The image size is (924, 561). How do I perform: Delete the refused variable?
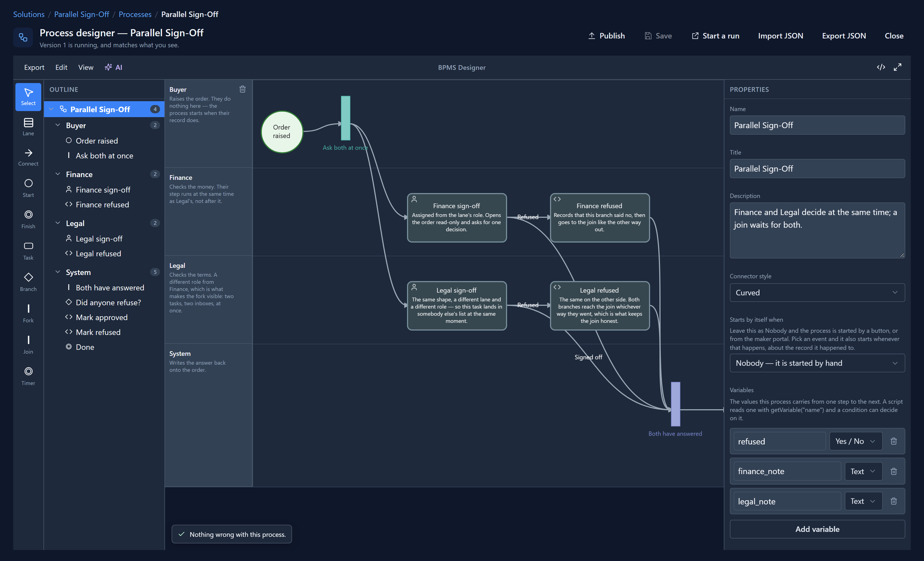[894, 441]
